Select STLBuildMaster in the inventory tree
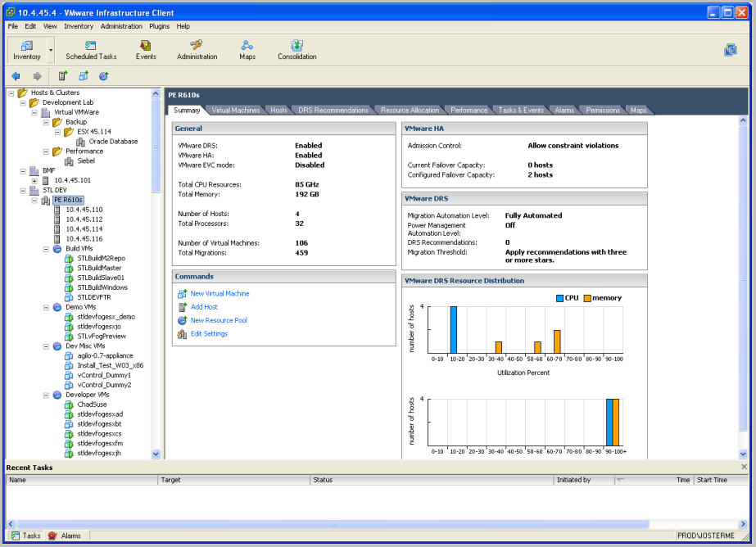 (99, 268)
